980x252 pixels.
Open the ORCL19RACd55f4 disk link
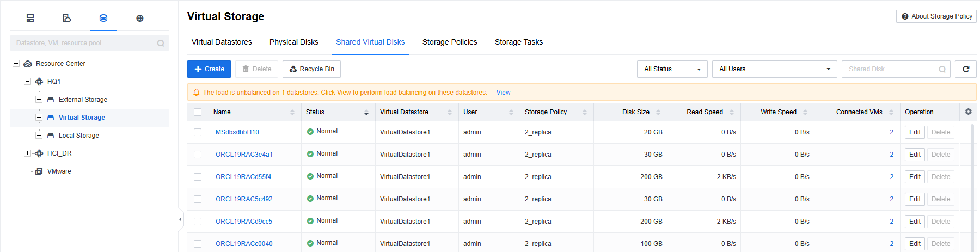point(243,177)
